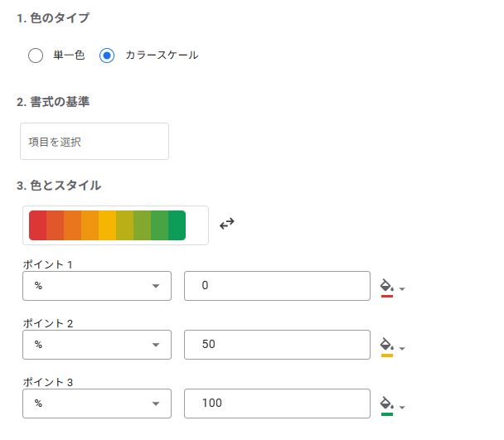Screen dimensions: 504x440
Task: Click the small arrow beside ポイント 1 paint bucket
Action: pos(402,289)
